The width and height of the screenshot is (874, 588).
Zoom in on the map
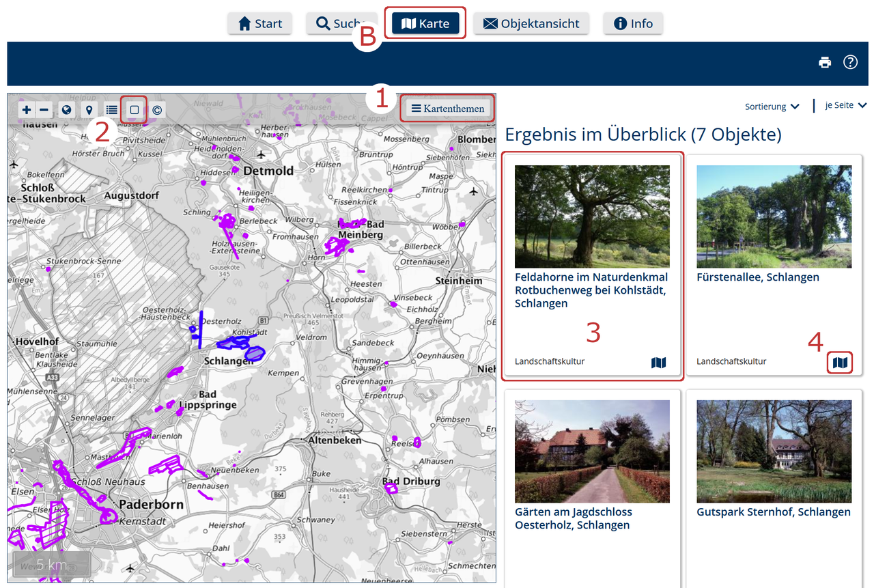click(x=27, y=110)
